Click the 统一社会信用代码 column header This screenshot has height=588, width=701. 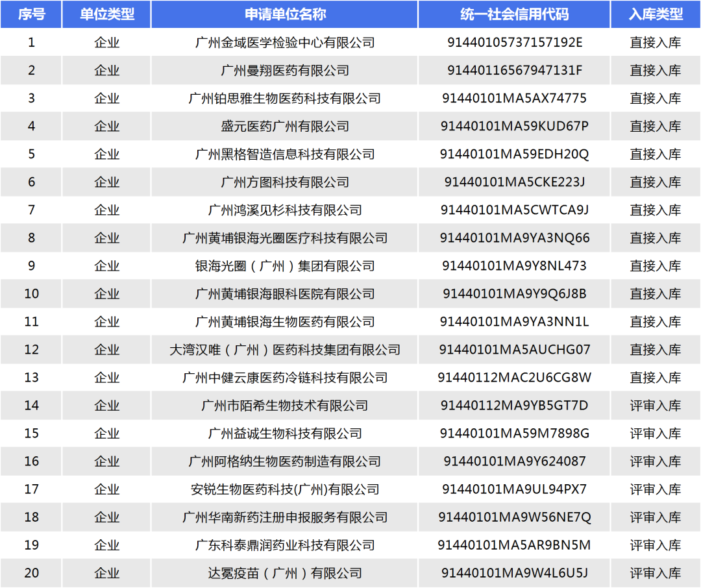(x=515, y=14)
